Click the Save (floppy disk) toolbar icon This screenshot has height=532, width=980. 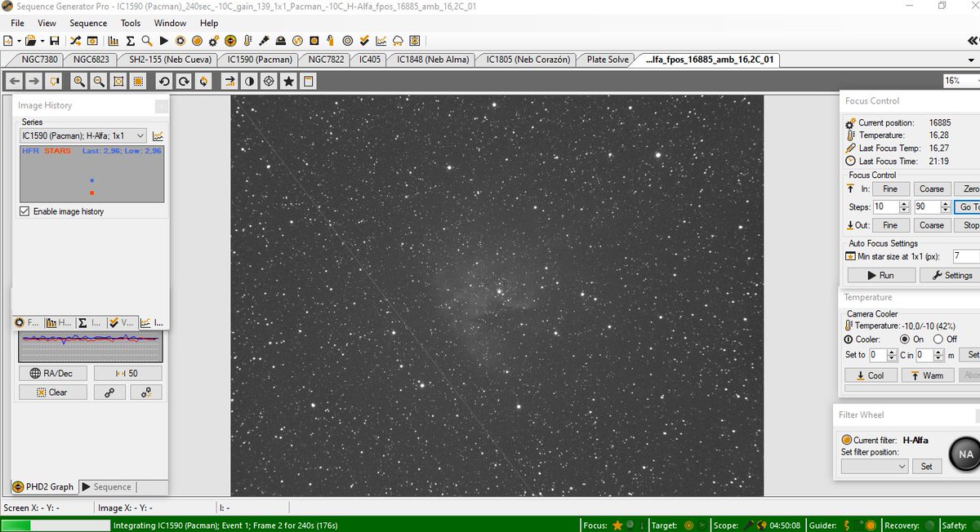tap(54, 41)
